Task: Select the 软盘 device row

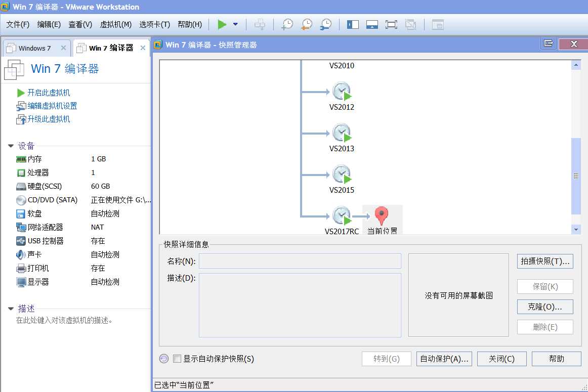Action: click(x=82, y=213)
